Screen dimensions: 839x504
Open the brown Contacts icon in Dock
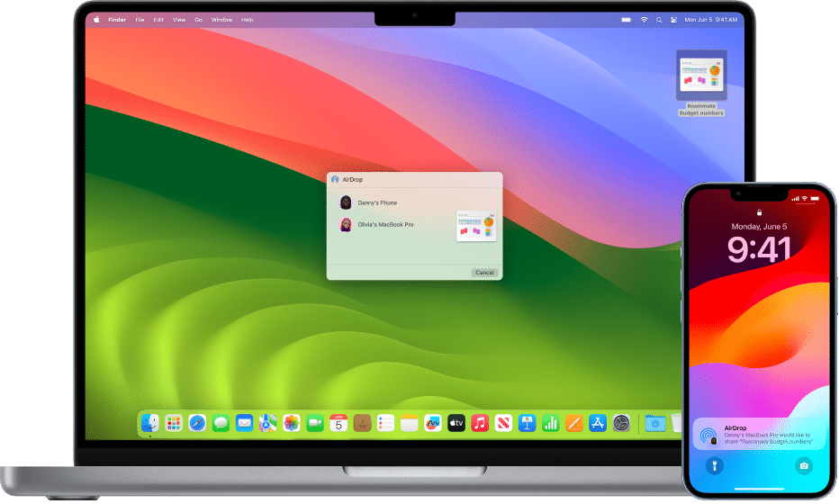362,424
